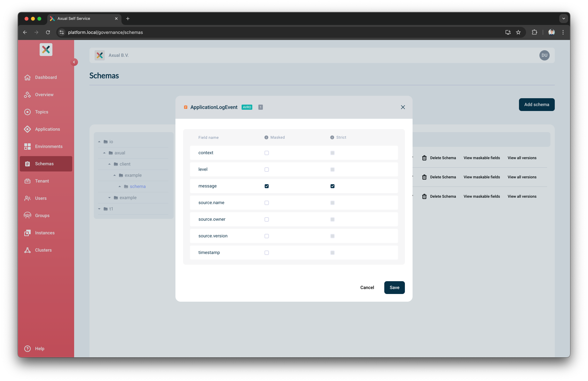
Task: Click the Add schema button
Action: pyautogui.click(x=537, y=105)
